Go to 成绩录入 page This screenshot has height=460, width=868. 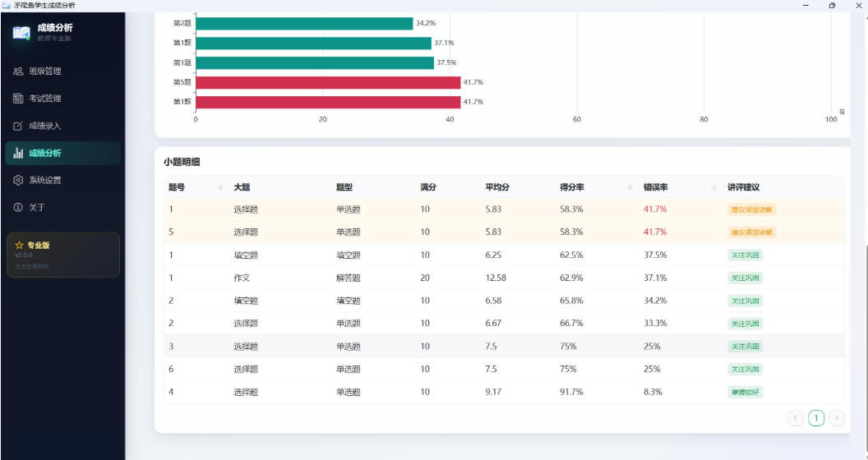(62, 126)
